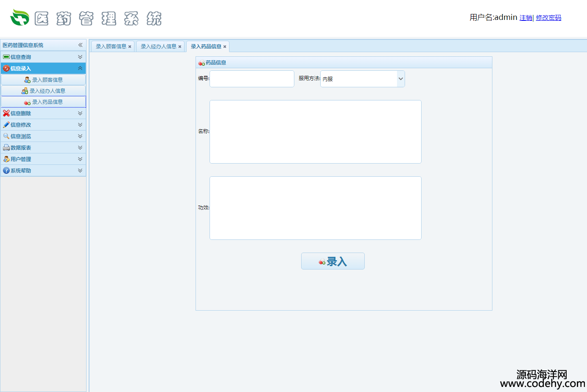This screenshot has width=587, height=392.
Task: Collapse the 医药管理信息系统 sidebar
Action: point(80,45)
